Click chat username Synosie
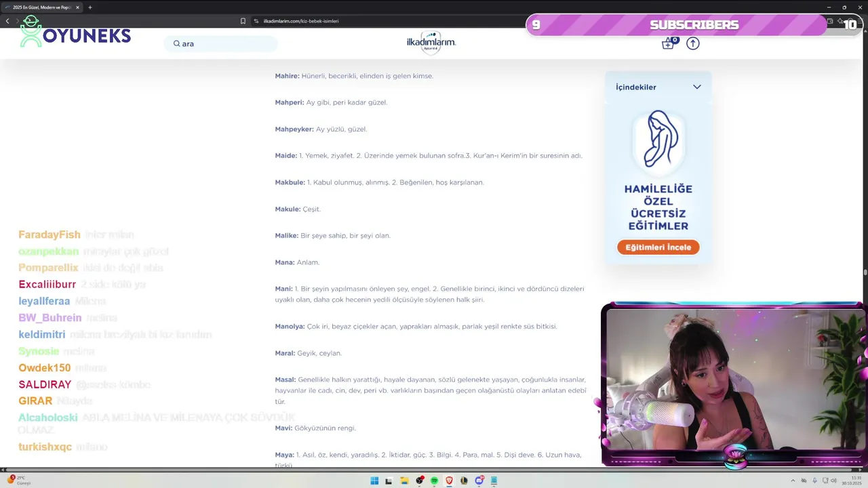The image size is (868, 488). (39, 351)
